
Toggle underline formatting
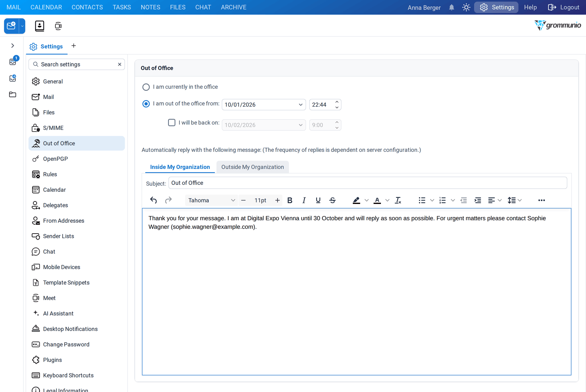[x=318, y=200]
